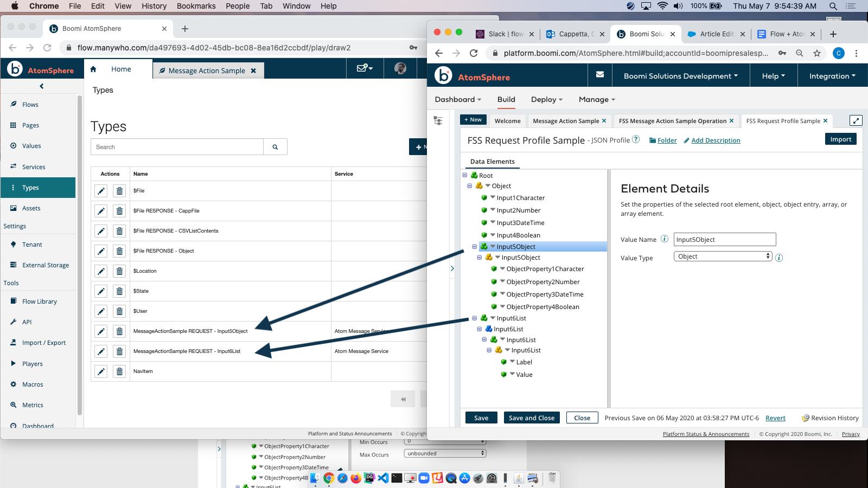The image size is (868, 488).
Task: Click the Add Description link
Action: (716, 140)
